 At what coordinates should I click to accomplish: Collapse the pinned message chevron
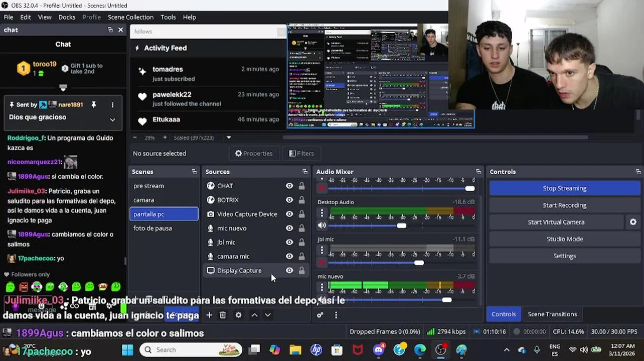coord(112,120)
